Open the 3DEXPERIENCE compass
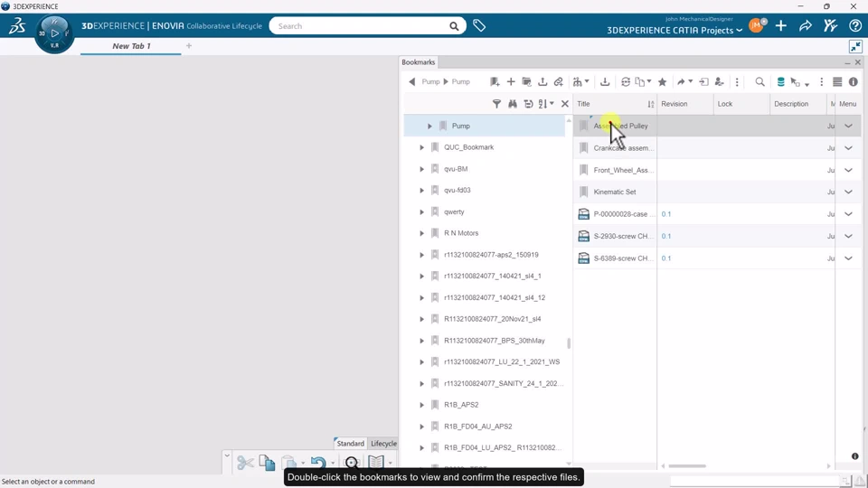868x488 pixels. pyautogui.click(x=54, y=33)
